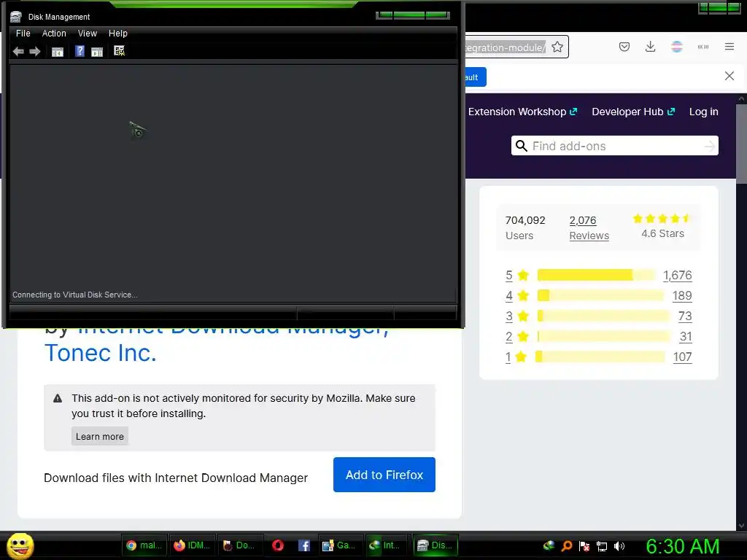Click the volume speaker tray icon
The height and width of the screenshot is (560, 747).
click(x=619, y=547)
